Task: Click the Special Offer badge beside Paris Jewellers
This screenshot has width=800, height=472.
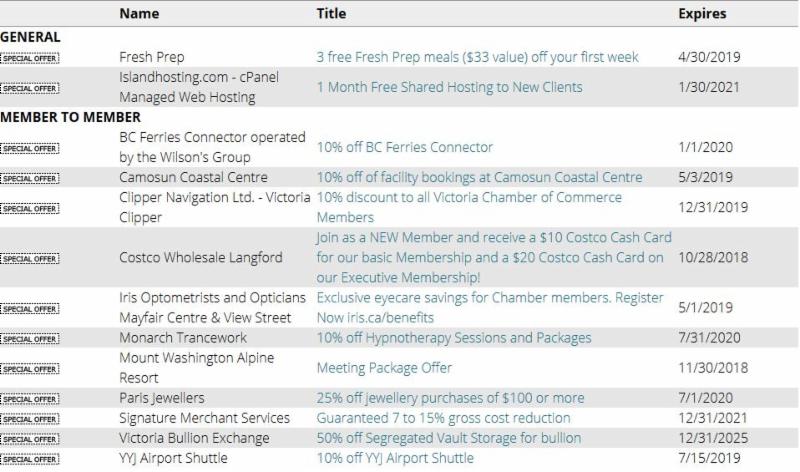Action: 30,398
